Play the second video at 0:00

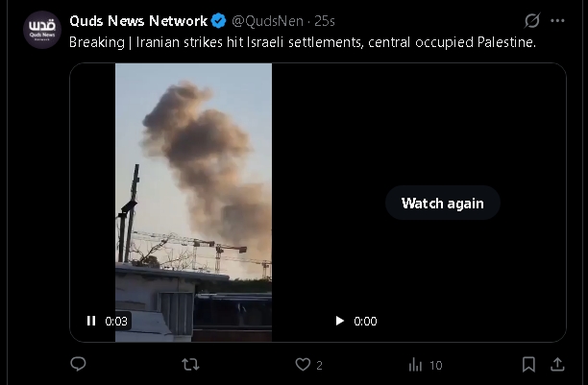[x=340, y=321]
